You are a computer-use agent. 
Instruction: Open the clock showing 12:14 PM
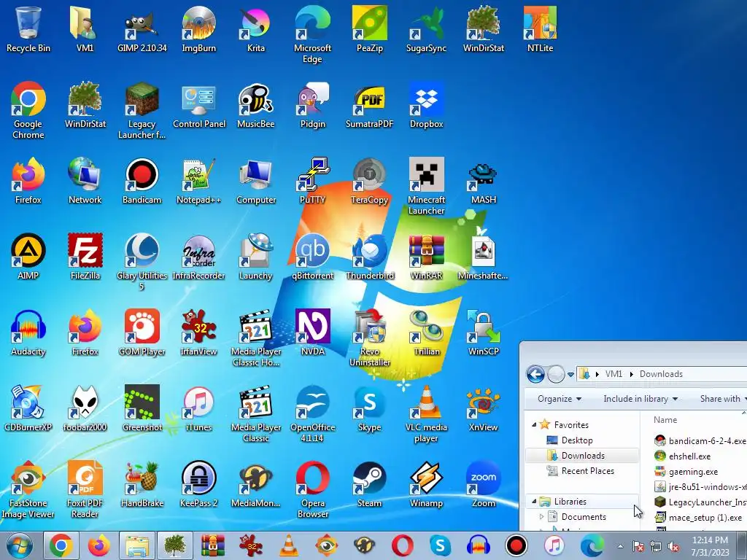tap(710, 546)
